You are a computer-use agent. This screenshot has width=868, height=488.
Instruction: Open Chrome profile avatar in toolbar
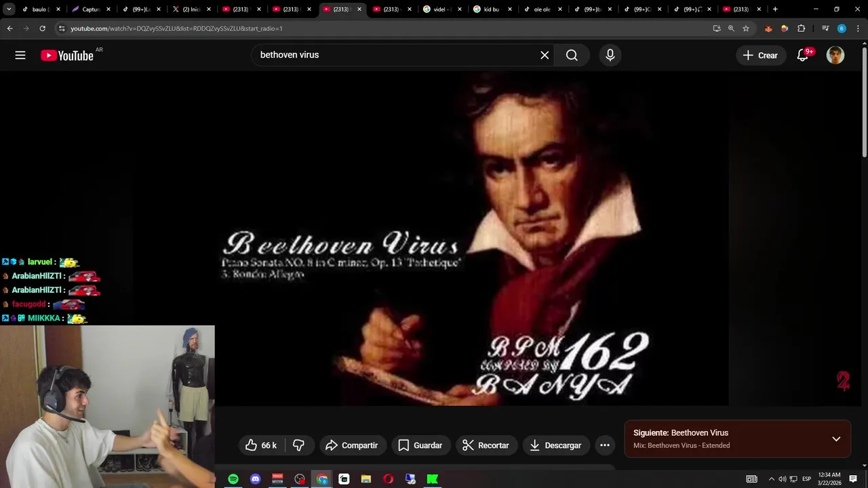pos(842,28)
